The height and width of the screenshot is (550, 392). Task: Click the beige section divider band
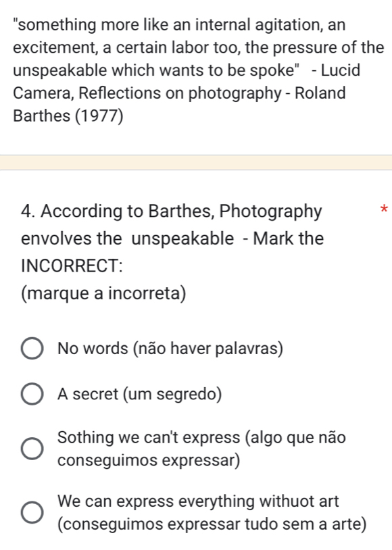(196, 162)
